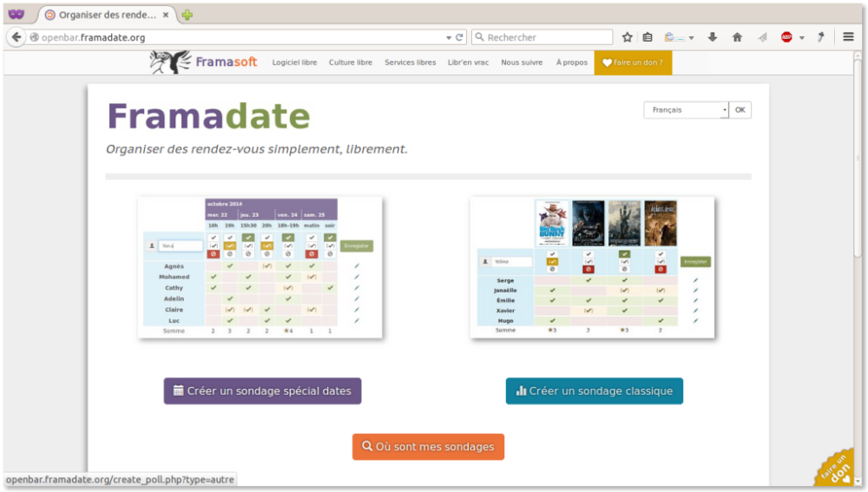Select the Organiser des rende… tab
868x492 pixels.
(x=107, y=15)
